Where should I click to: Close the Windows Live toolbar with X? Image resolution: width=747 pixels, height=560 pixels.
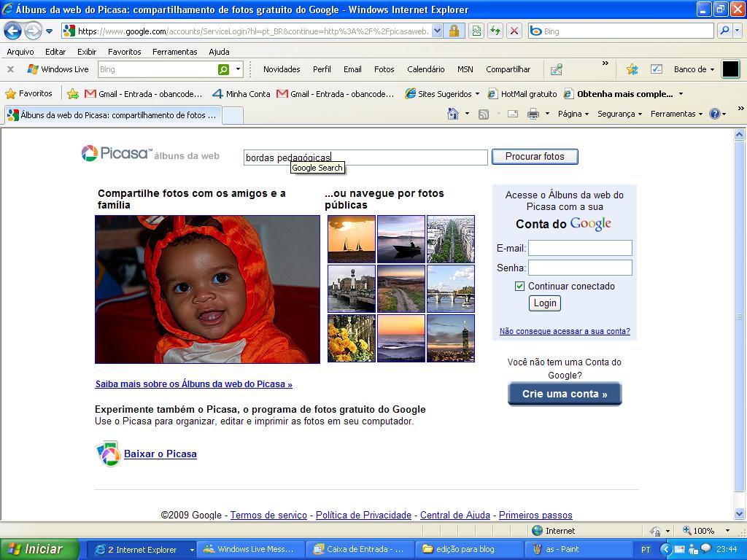click(10, 69)
